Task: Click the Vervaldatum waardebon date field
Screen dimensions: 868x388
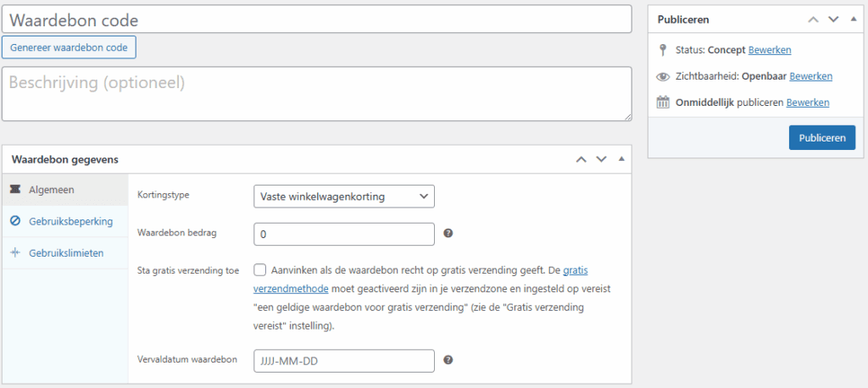Action: click(343, 361)
